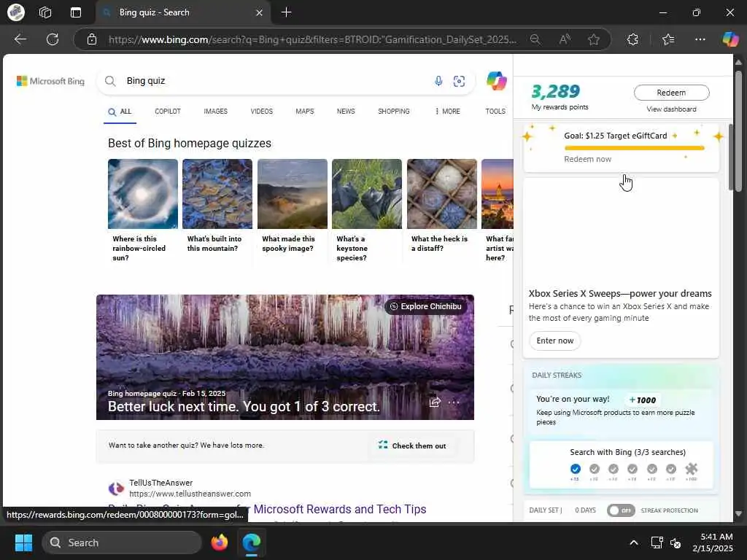The height and width of the screenshot is (560, 747).
Task: Open the Extensions puzzle icon
Action: 632,39
